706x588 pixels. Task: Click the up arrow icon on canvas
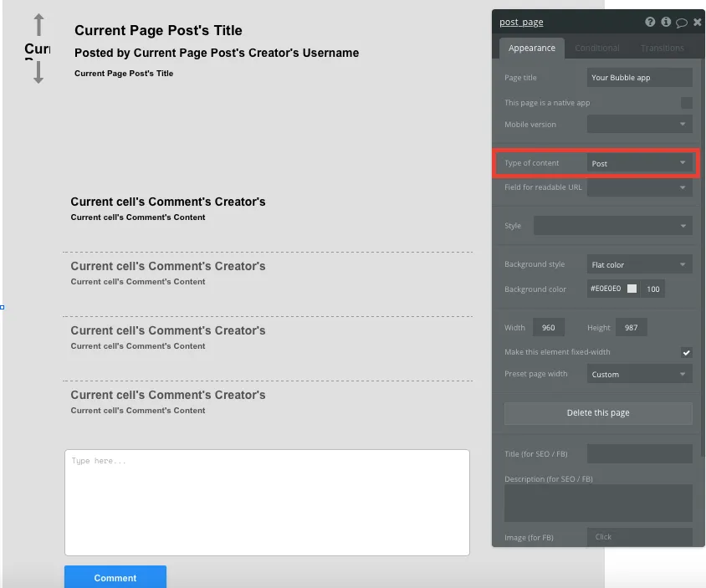pyautogui.click(x=38, y=25)
